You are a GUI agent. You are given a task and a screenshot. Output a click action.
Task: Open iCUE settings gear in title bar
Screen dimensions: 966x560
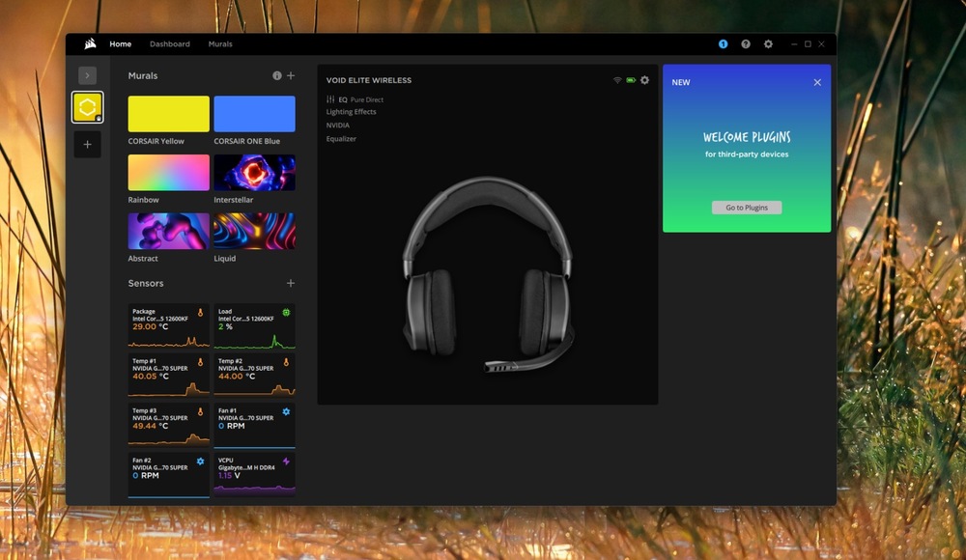coord(768,43)
